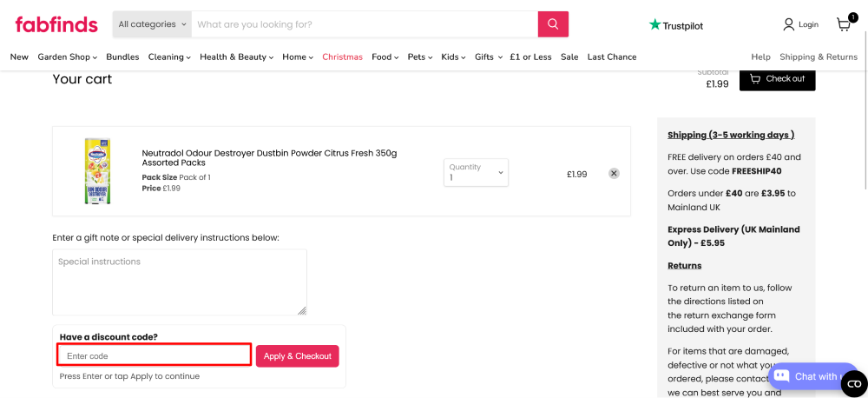The image size is (868, 398).
Task: Expand the Pets menu
Action: [420, 57]
